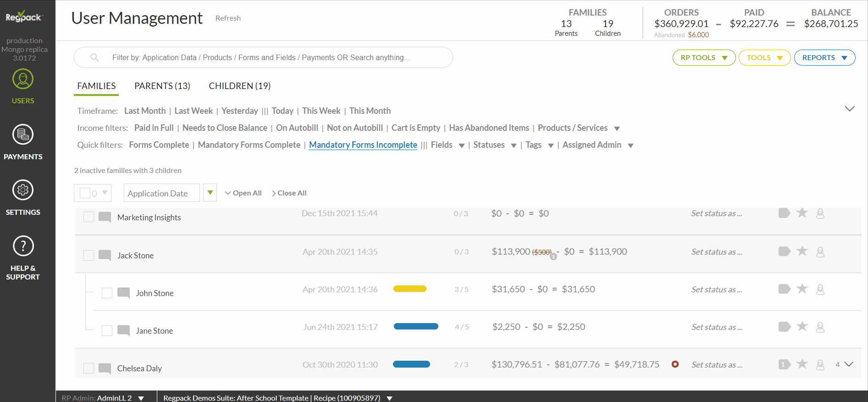Image resolution: width=868 pixels, height=402 pixels.
Task: Expand the REPORTS dropdown
Action: 824,58
